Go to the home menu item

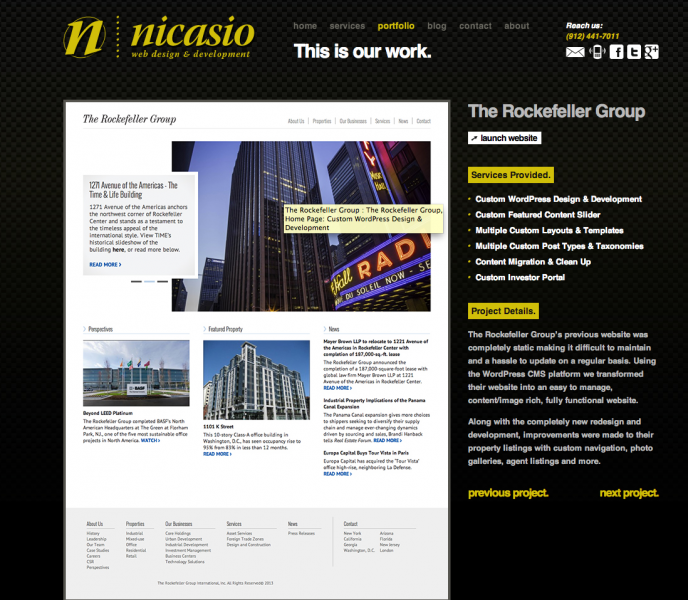305,26
